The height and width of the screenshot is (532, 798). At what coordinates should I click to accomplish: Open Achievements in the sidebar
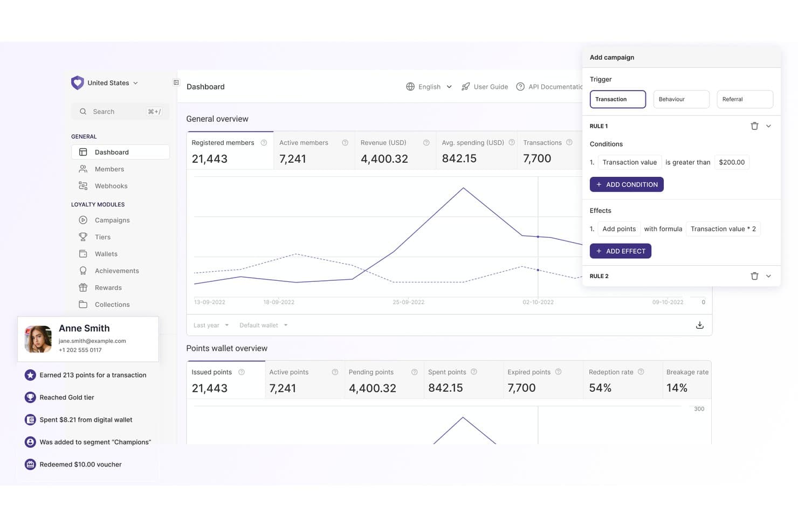[120, 271]
